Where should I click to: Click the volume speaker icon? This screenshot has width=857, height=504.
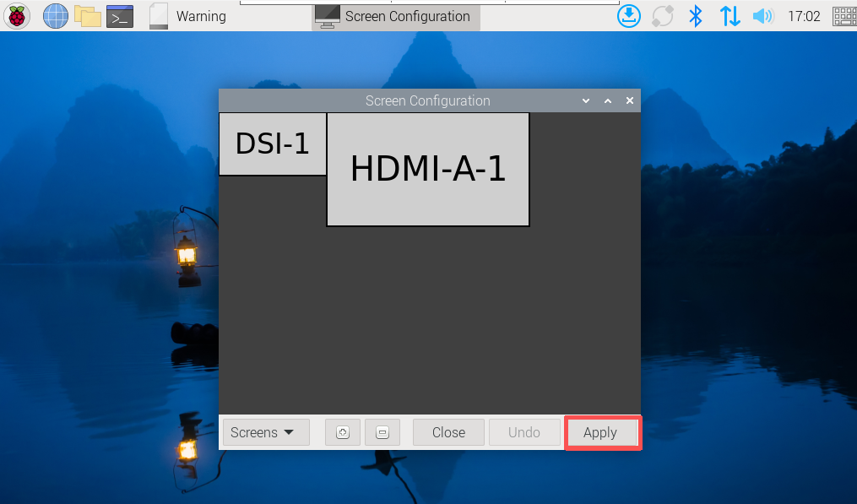coord(762,15)
